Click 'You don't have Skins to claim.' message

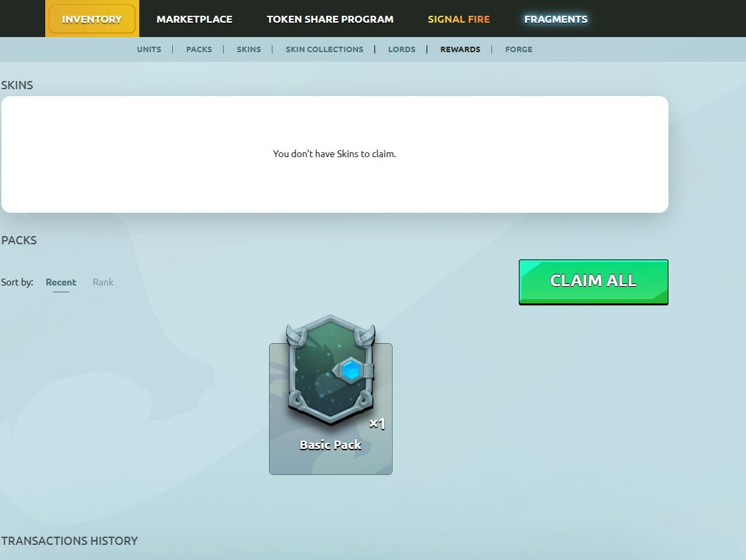coord(334,154)
